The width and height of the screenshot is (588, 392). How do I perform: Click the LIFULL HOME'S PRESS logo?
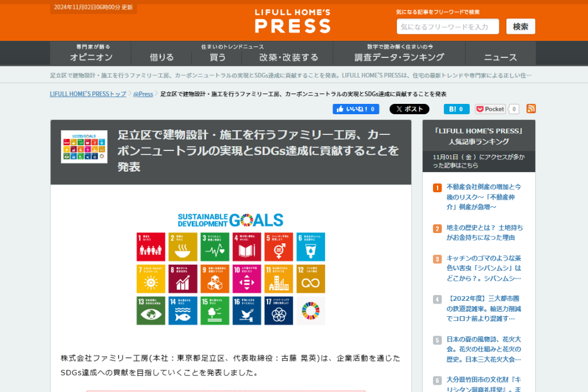[292, 21]
